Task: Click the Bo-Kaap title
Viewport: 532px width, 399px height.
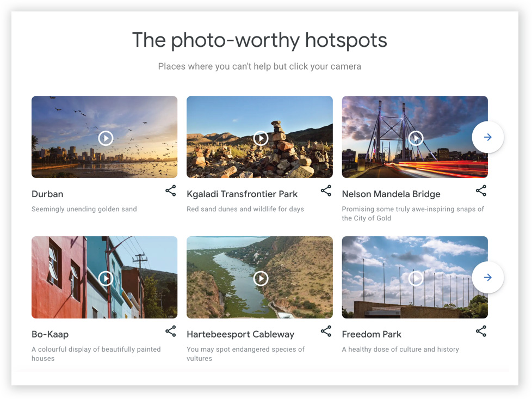Action: coord(50,334)
